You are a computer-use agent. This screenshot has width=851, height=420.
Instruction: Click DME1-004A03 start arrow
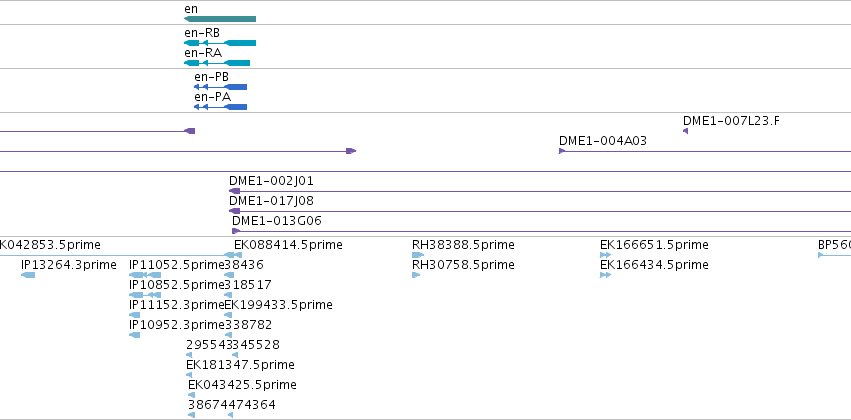pyautogui.click(x=562, y=151)
